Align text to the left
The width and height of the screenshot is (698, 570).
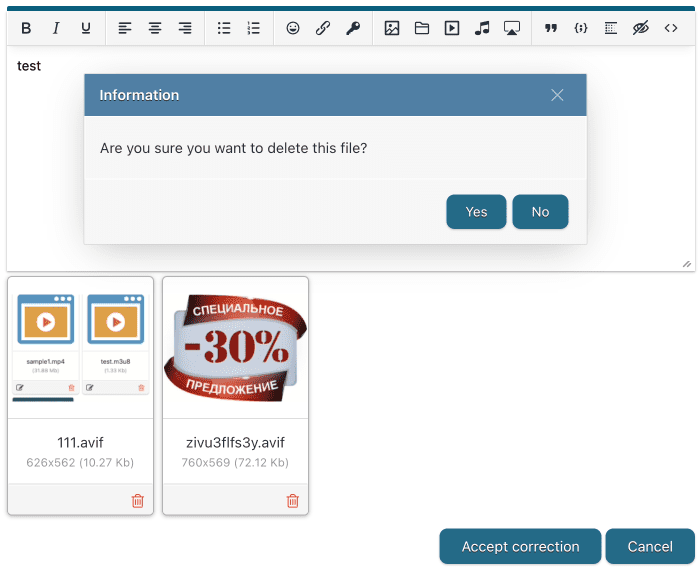click(x=125, y=28)
